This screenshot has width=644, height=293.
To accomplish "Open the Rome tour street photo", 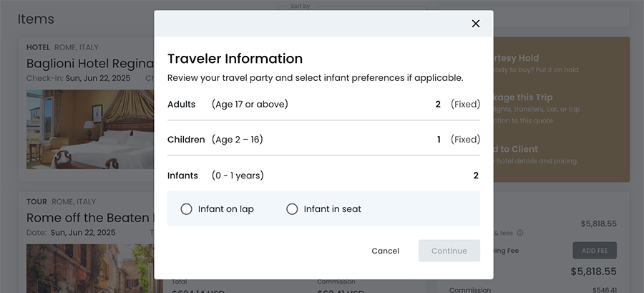I will [x=90, y=269].
